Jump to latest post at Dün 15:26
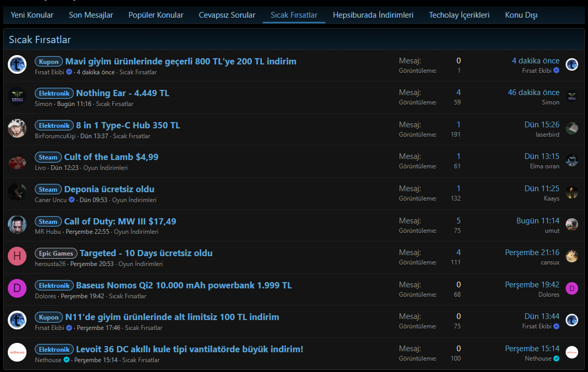 [542, 125]
